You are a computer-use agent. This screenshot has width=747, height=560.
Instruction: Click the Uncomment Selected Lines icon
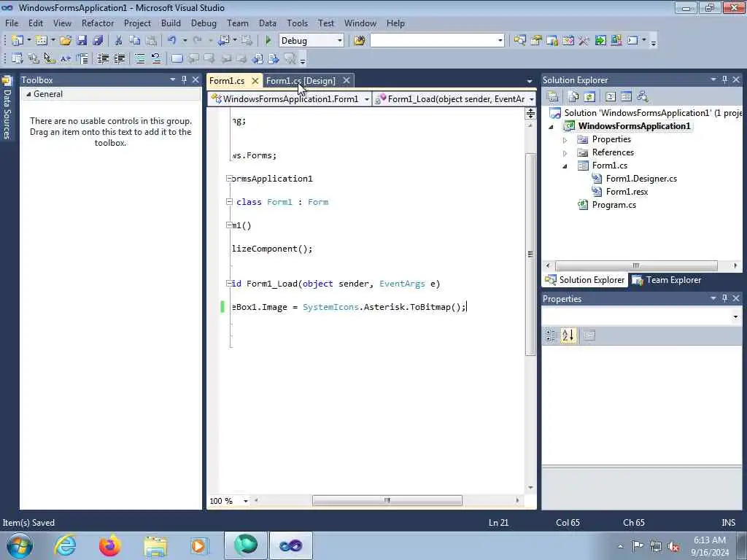[156, 58]
